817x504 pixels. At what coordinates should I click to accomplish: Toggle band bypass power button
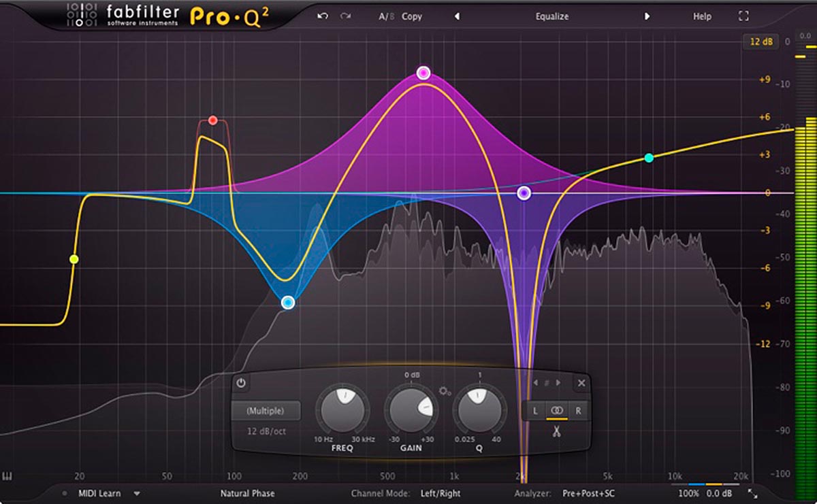(x=240, y=384)
